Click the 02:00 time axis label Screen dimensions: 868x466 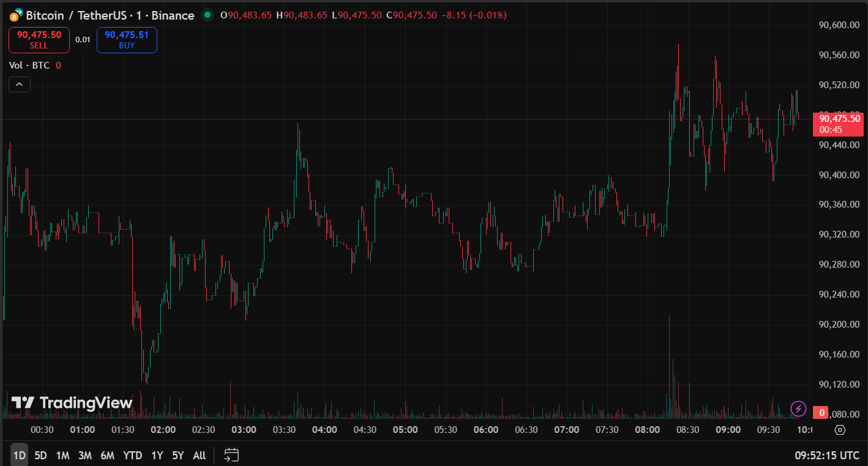click(163, 430)
